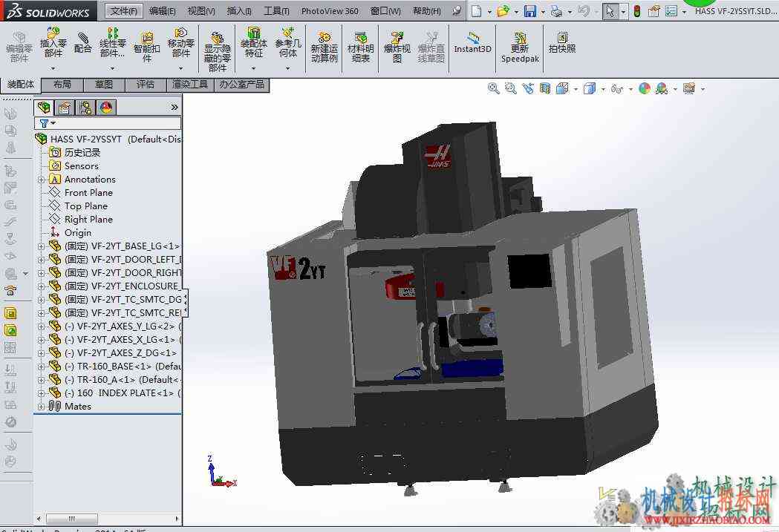Click Explode Line Sketch (爆炸直线草图) icon
779x532 pixels.
[x=431, y=47]
